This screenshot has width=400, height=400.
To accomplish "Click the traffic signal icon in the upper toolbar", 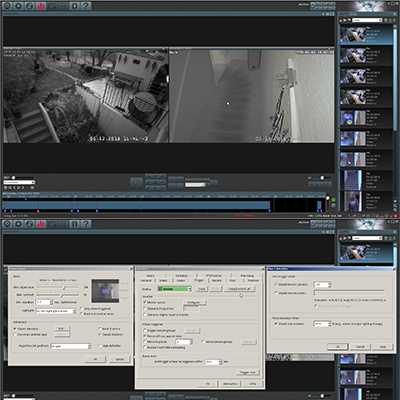I will (75, 6).
